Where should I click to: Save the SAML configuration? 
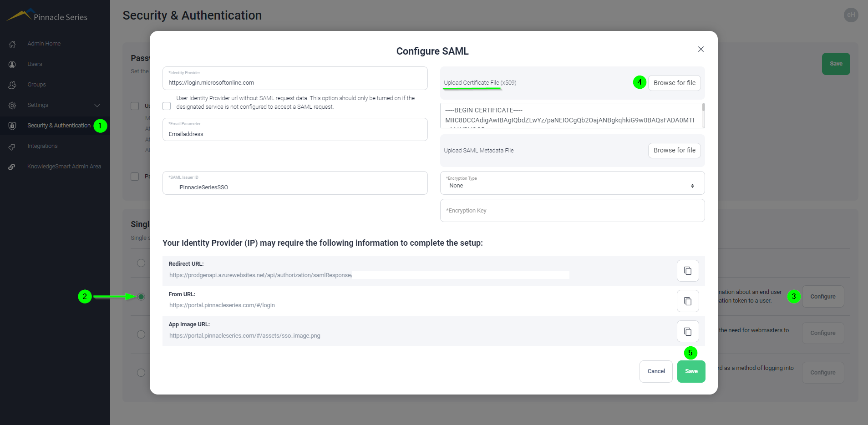691,371
